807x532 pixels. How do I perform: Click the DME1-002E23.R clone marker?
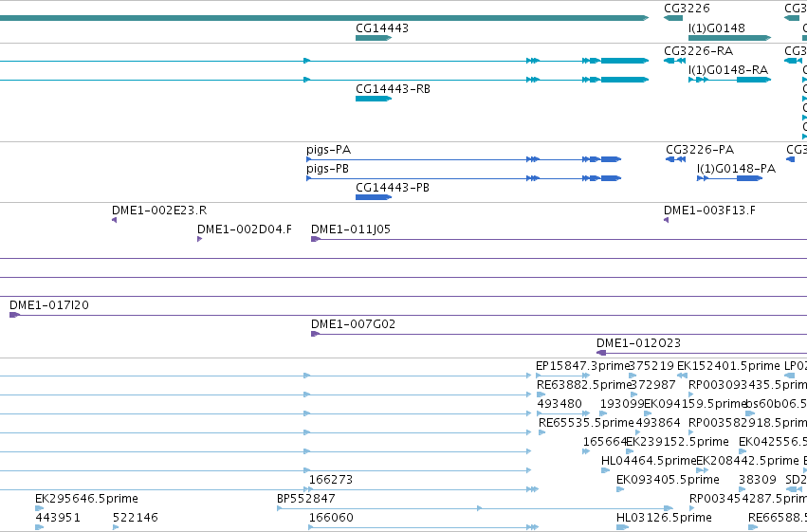click(114, 220)
